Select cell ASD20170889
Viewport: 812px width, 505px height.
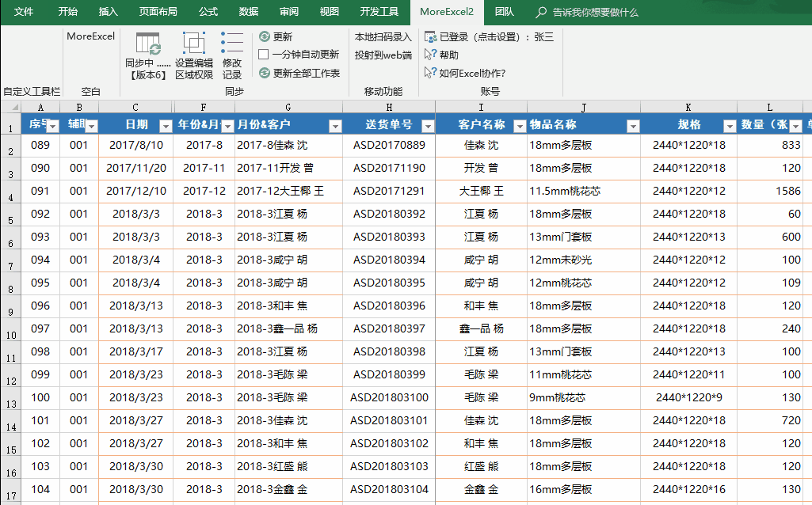389,146
